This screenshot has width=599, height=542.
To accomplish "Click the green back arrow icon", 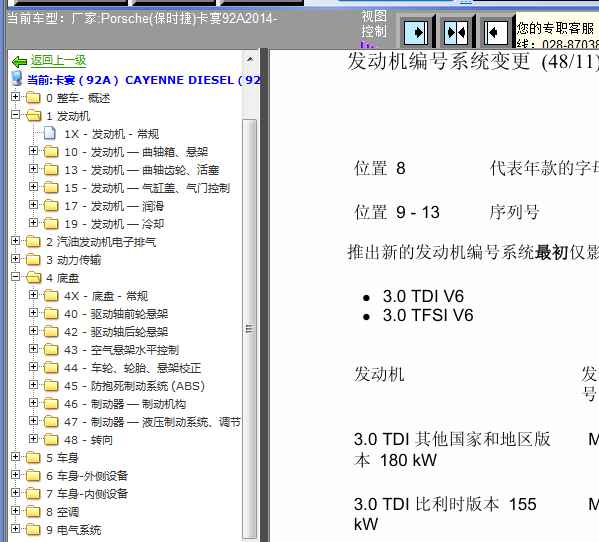I will 19,61.
